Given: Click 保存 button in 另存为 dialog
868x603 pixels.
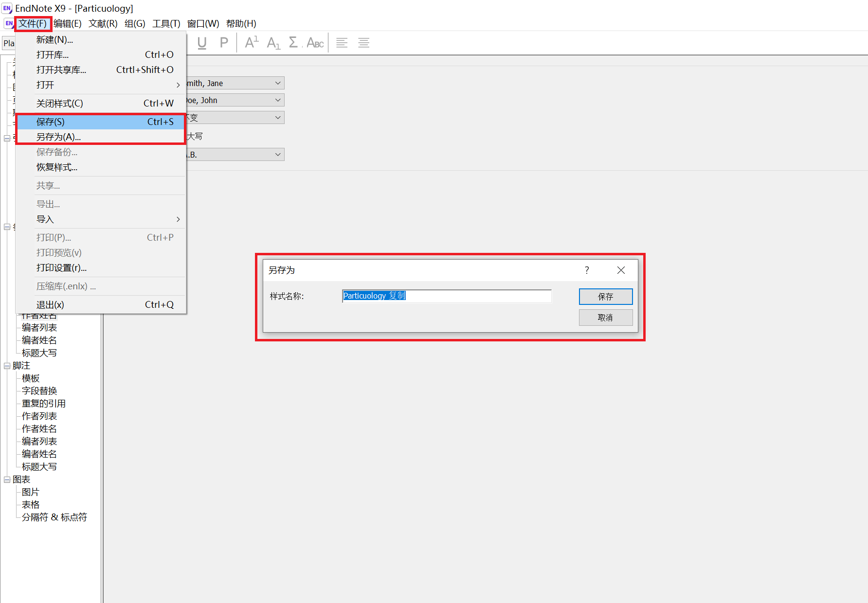Looking at the screenshot, I should 606,297.
